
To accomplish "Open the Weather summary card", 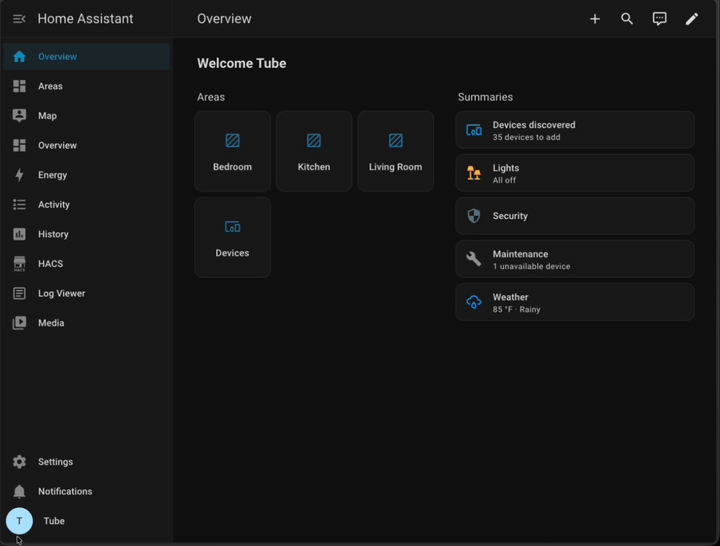I will click(x=575, y=302).
